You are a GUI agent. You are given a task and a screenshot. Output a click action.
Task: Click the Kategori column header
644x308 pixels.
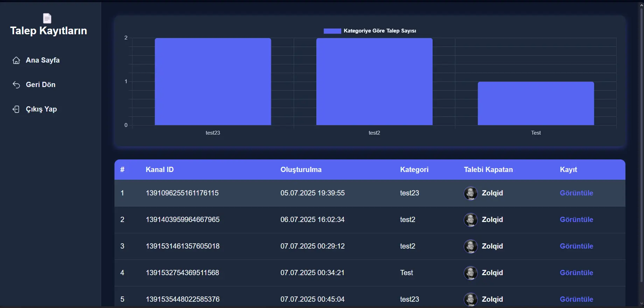(414, 170)
